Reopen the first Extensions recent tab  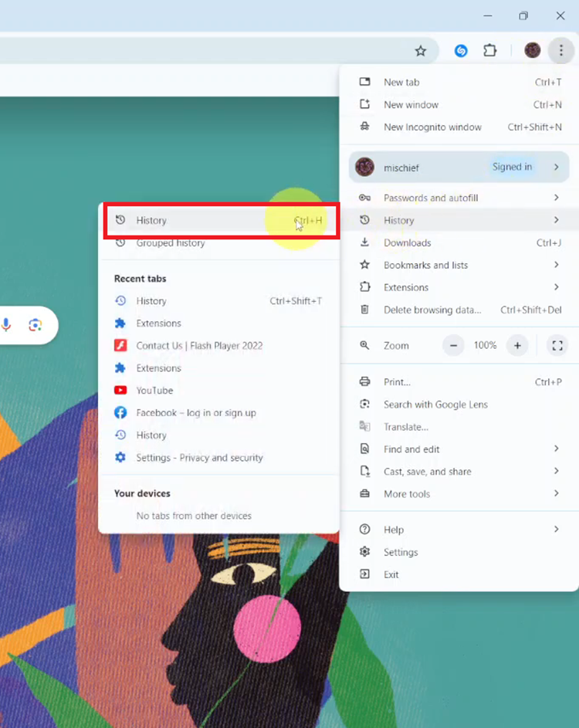coord(218,323)
